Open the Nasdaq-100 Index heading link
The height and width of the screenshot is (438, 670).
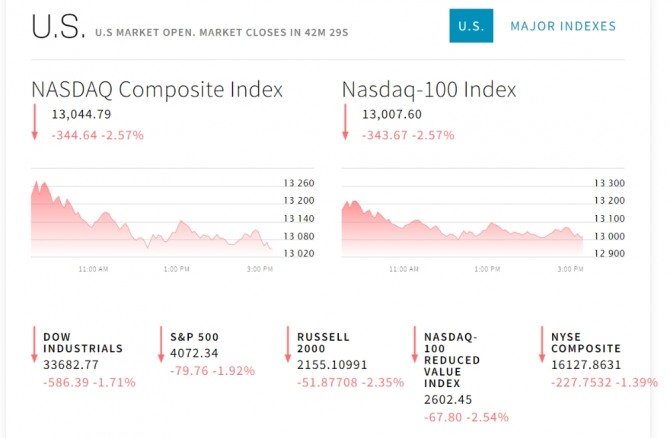click(429, 89)
